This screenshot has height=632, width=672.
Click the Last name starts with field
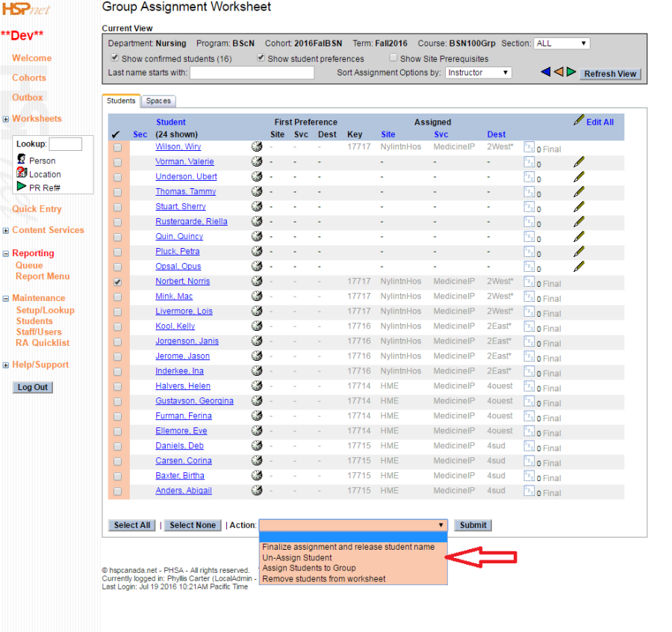pyautogui.click(x=252, y=72)
